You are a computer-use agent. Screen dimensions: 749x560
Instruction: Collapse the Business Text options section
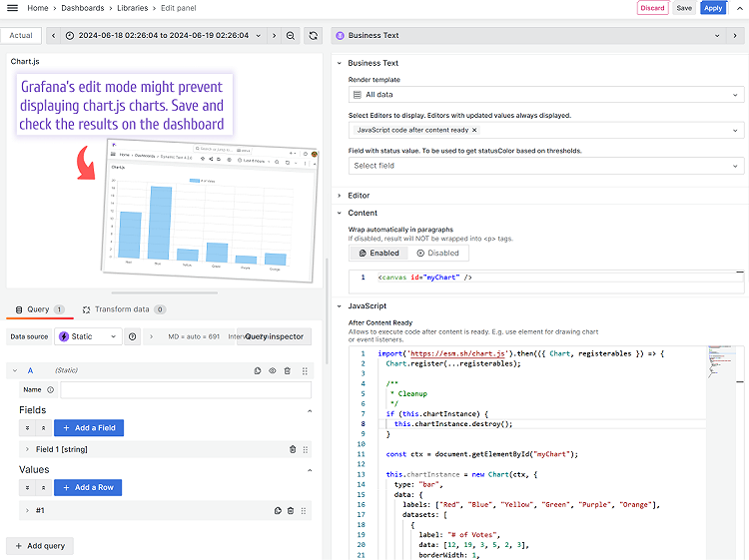tap(340, 63)
